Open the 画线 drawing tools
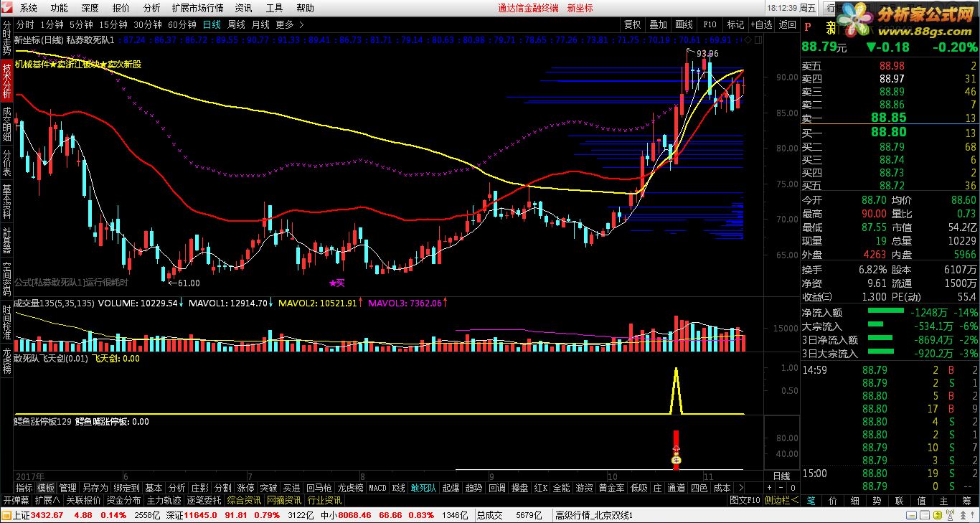The width and height of the screenshot is (980, 523). pyautogui.click(x=684, y=24)
